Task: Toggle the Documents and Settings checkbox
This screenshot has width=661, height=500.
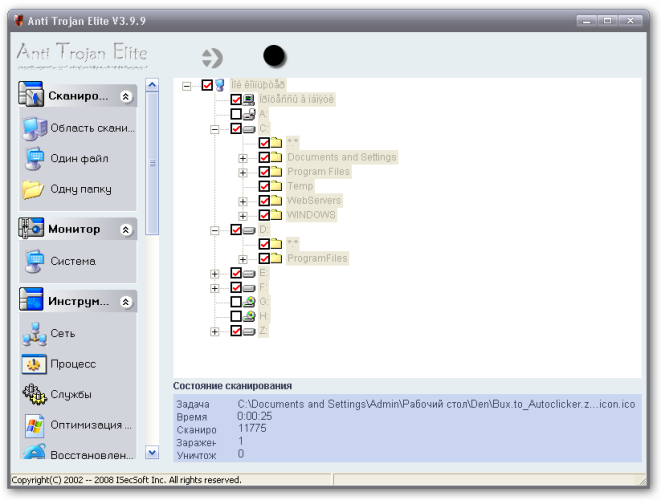Action: click(x=264, y=158)
